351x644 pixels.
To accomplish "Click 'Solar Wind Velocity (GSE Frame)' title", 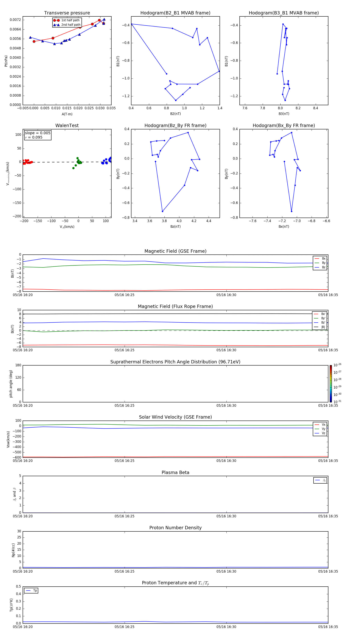I will tap(175, 417).
